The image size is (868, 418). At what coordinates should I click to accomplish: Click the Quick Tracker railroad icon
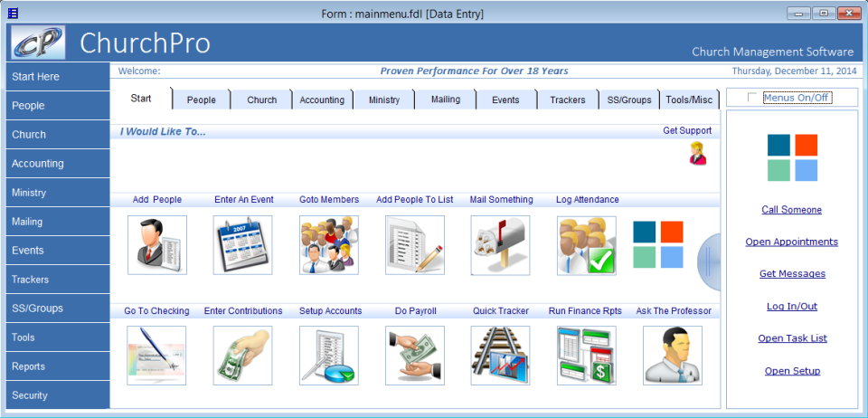[x=500, y=356]
